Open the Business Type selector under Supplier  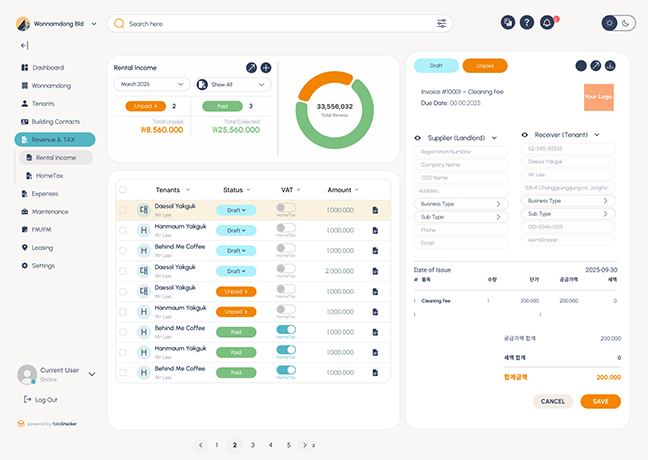pos(461,203)
